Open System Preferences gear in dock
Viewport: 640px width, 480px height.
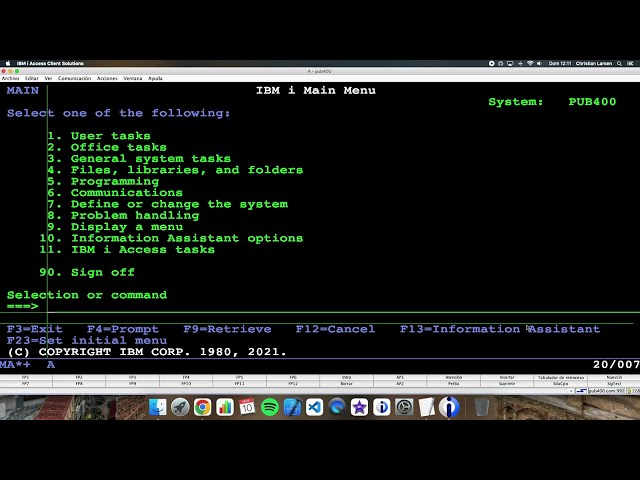tap(404, 407)
